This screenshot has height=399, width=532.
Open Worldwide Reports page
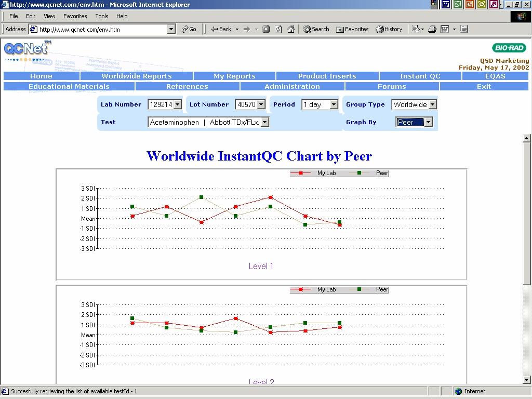[x=137, y=76]
